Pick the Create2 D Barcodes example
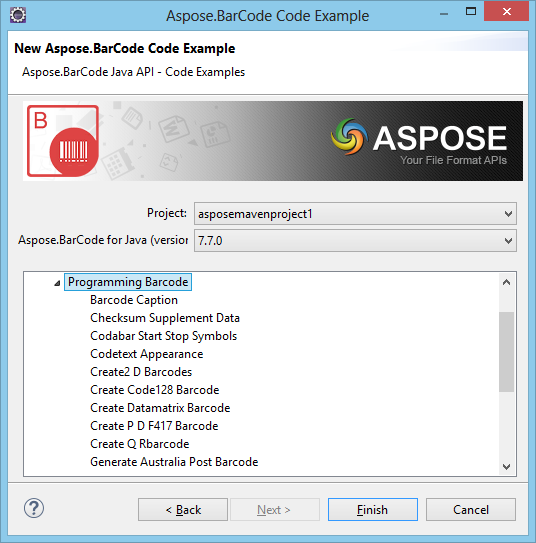 (x=141, y=372)
